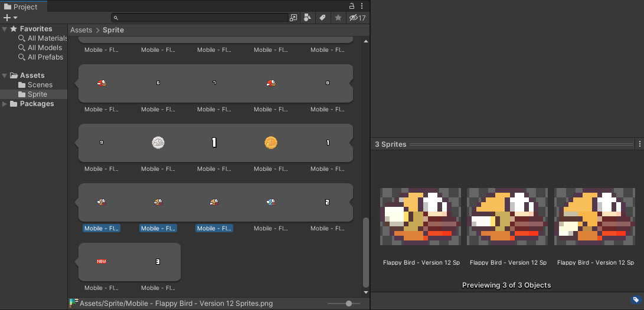The height and width of the screenshot is (310, 644).
Task: Click Previewing 3 of 3 Objects text
Action: pyautogui.click(x=506, y=285)
